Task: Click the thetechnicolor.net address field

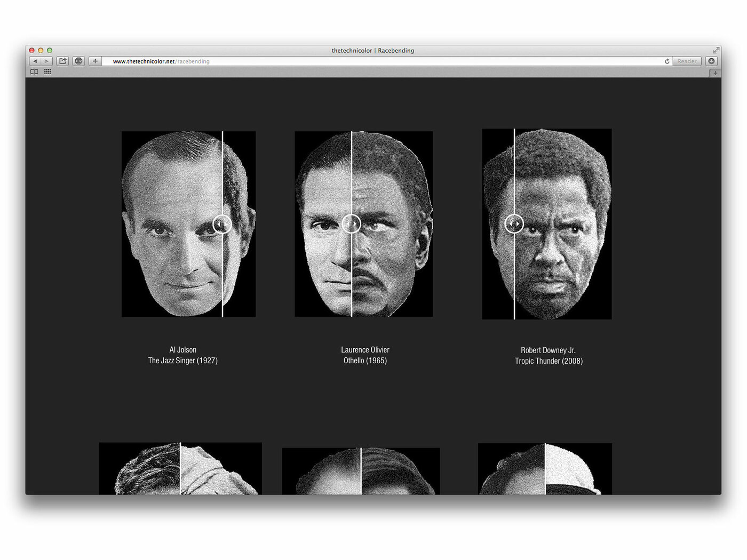Action: [387, 61]
